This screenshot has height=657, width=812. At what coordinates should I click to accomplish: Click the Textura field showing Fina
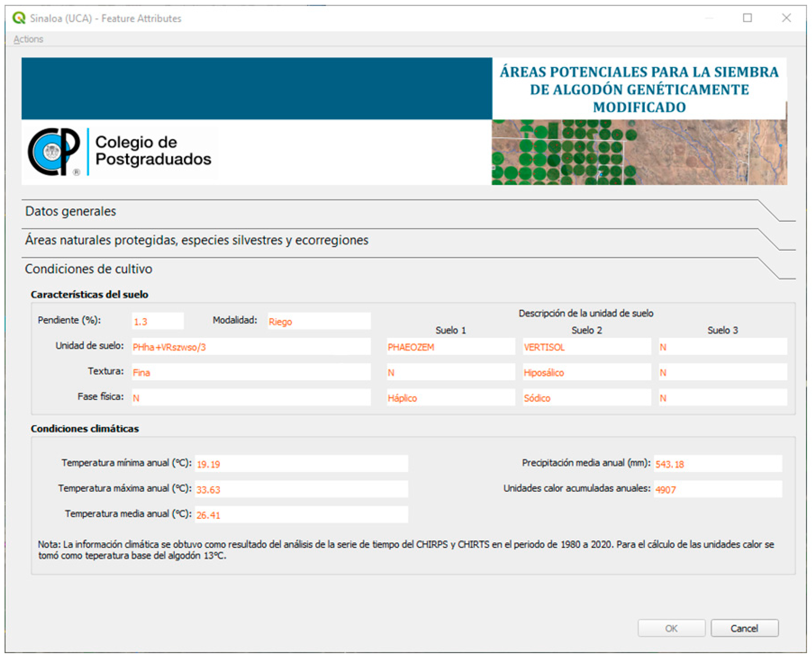251,372
